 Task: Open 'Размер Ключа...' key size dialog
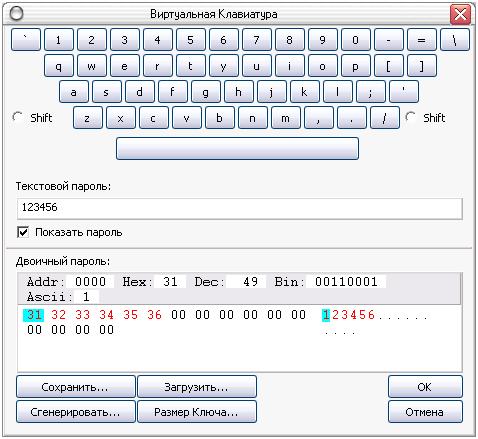tap(197, 412)
